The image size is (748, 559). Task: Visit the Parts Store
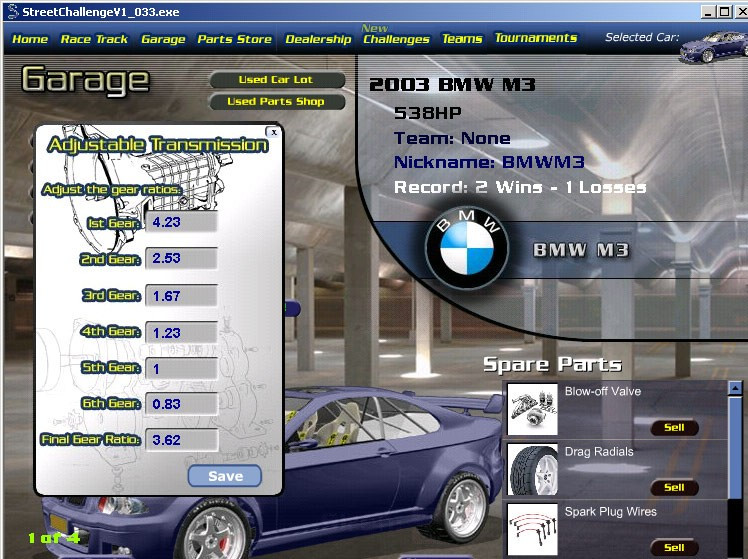coord(234,39)
